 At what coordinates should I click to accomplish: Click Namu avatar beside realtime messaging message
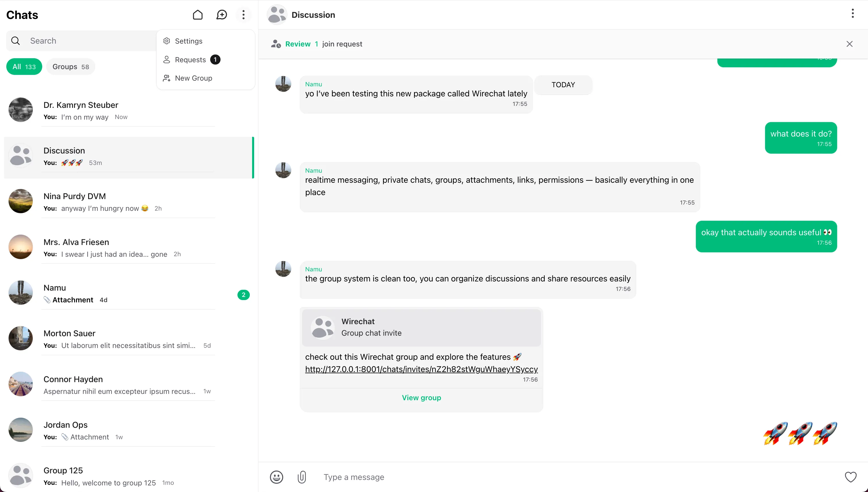(x=283, y=170)
